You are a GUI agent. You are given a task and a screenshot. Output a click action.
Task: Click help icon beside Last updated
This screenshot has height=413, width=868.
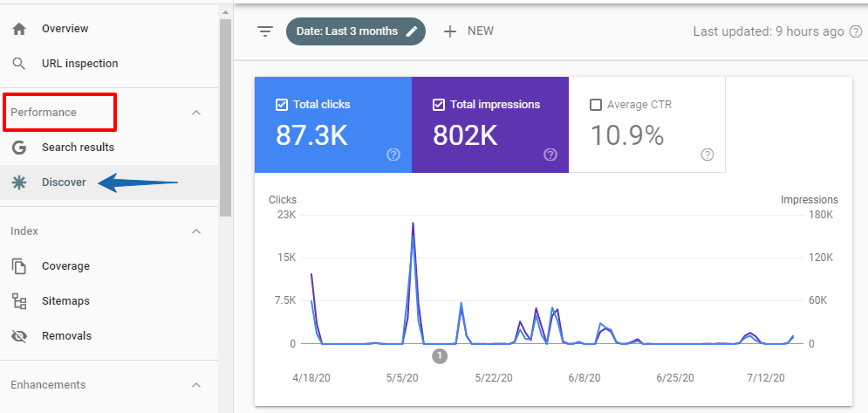[856, 31]
